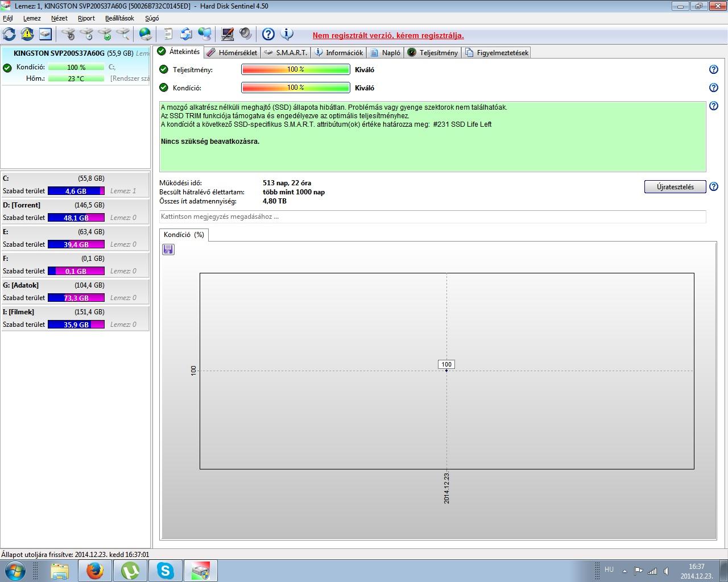Click the speaker sound icon in toolbar
Screen dimensions: 728x582
pyautogui.click(x=246, y=34)
